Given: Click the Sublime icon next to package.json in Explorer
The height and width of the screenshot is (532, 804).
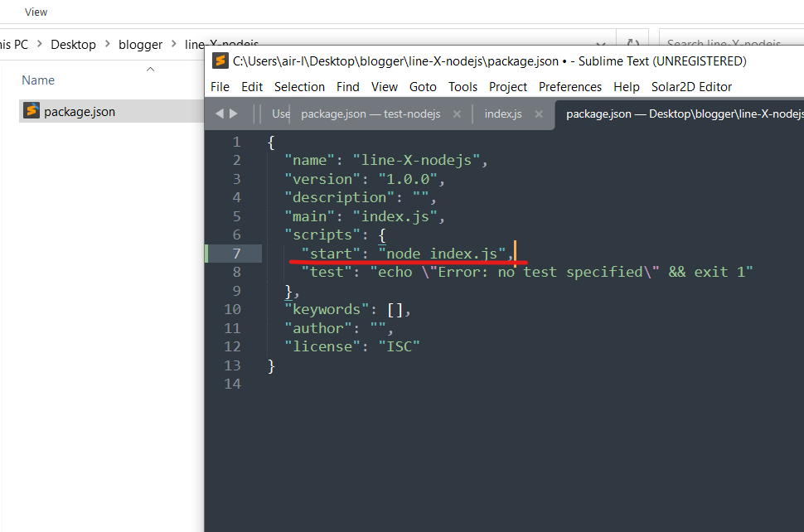Looking at the screenshot, I should (x=31, y=109).
